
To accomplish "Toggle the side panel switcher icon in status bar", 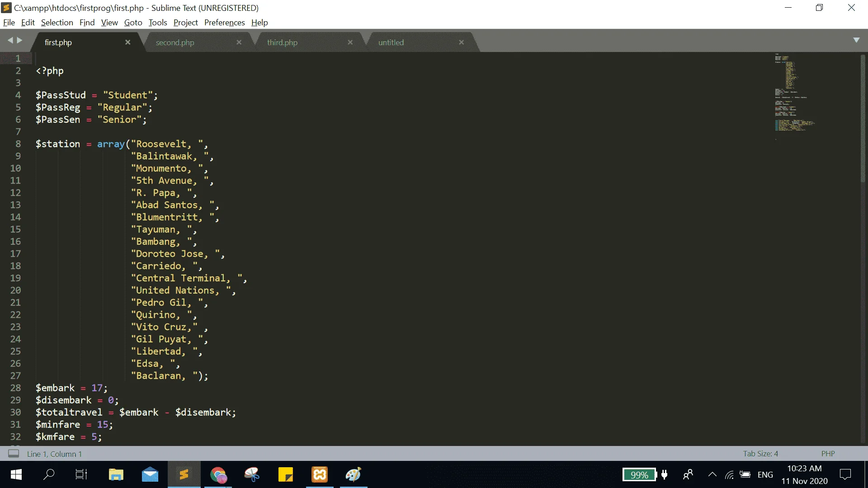I will 14,454.
